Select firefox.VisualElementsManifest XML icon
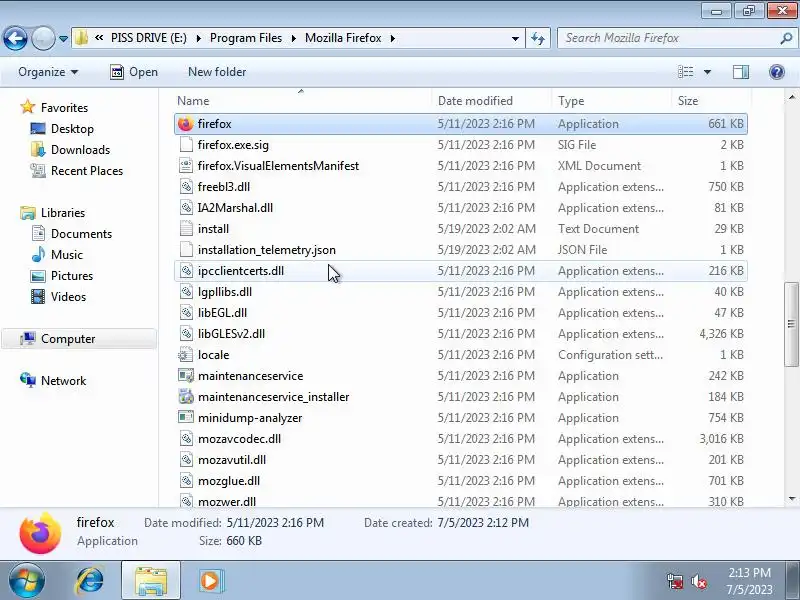 coord(186,166)
